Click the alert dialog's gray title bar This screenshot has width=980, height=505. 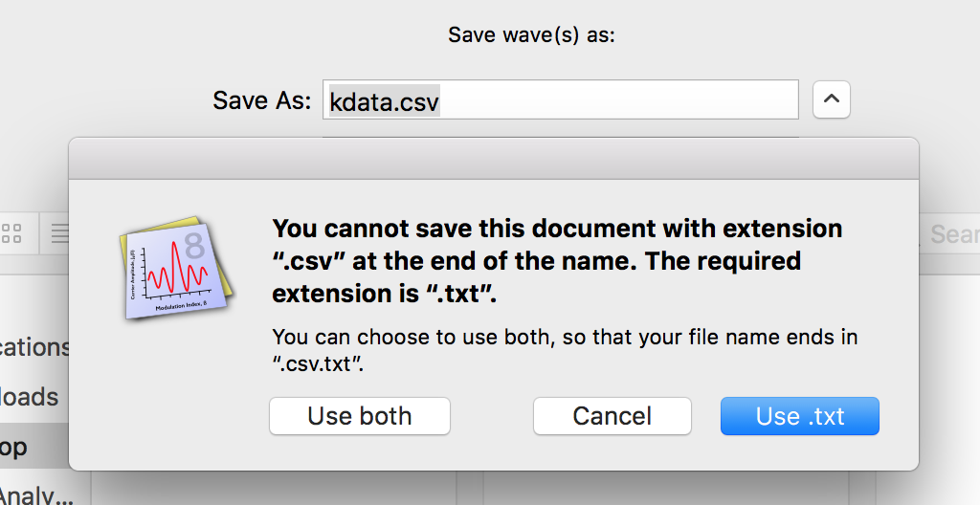tap(494, 159)
